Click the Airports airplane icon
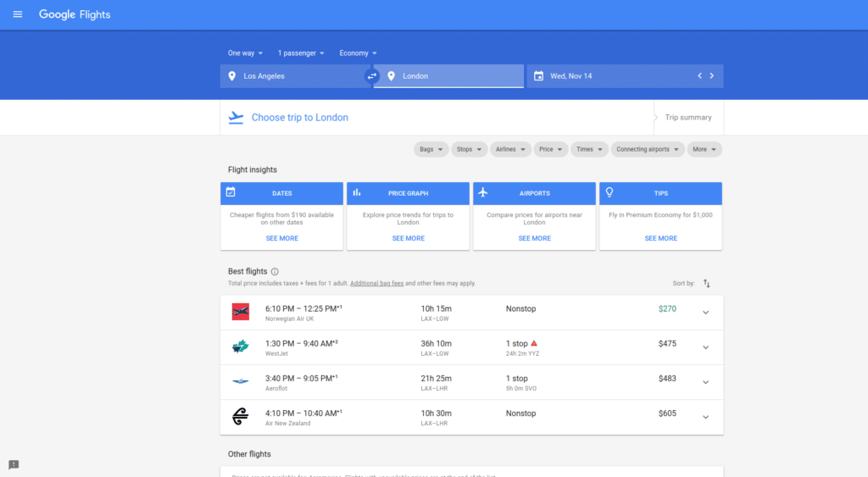868x477 pixels. [x=483, y=192]
